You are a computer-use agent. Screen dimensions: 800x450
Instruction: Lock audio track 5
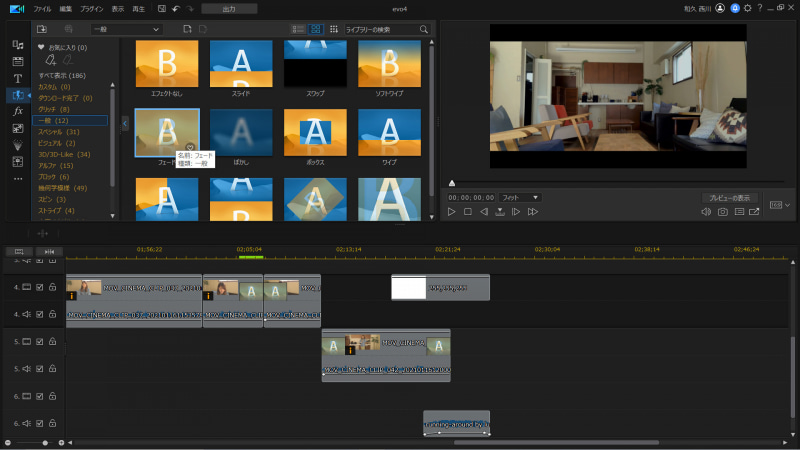pyautogui.click(x=53, y=369)
